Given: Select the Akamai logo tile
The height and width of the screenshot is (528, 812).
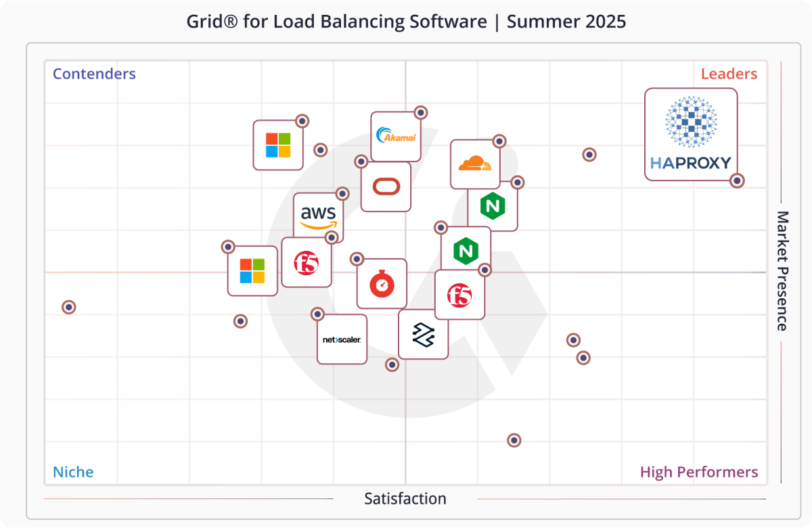Looking at the screenshot, I should [x=396, y=137].
